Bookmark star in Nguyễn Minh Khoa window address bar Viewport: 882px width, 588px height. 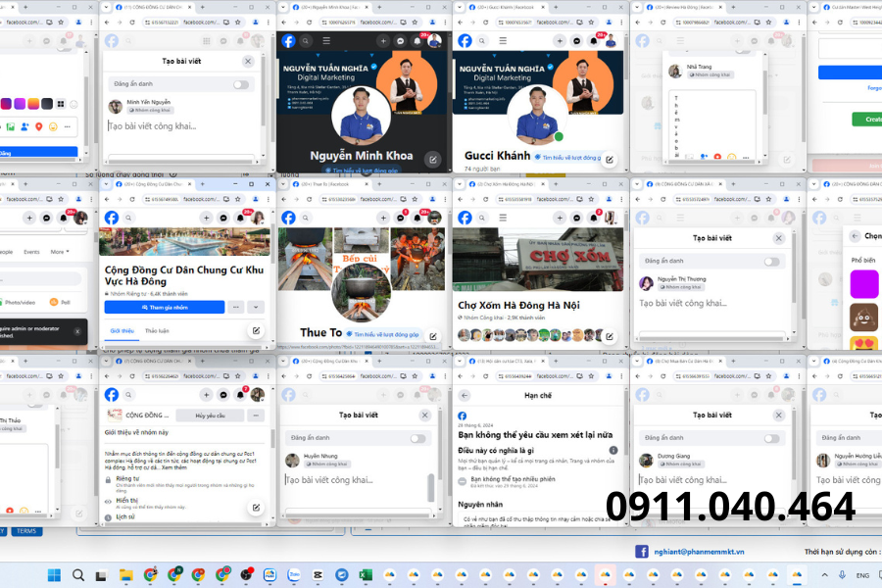click(415, 22)
